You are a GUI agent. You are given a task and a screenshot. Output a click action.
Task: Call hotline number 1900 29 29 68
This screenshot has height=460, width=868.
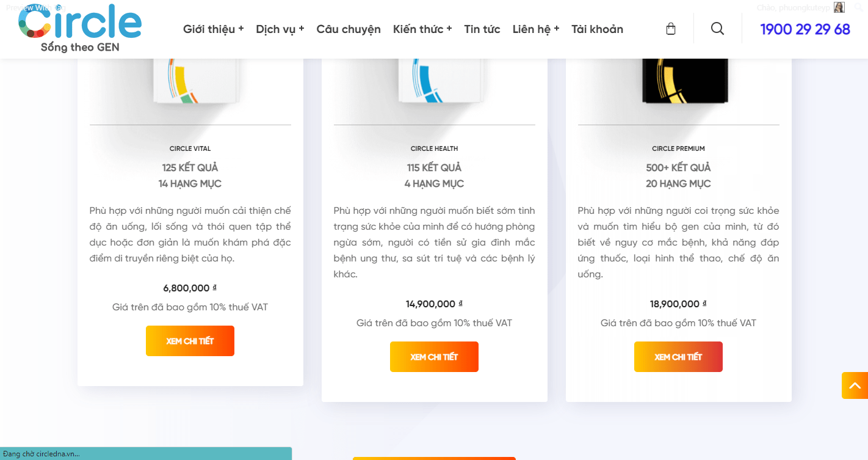coord(805,29)
